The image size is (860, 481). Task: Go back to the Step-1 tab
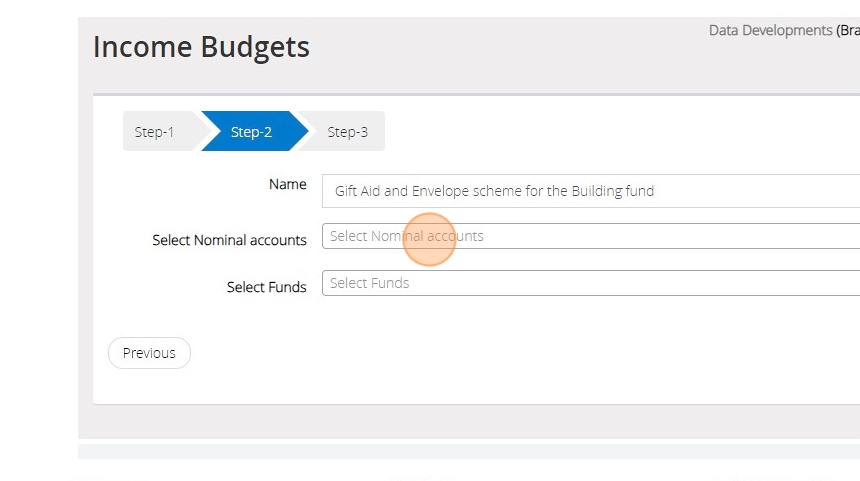[x=155, y=132]
